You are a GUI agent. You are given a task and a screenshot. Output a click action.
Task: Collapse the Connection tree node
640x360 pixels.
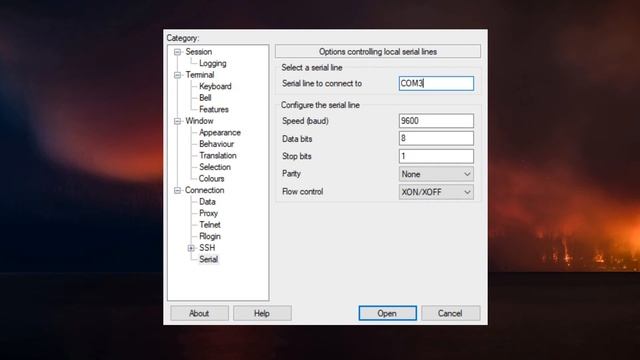(177, 190)
